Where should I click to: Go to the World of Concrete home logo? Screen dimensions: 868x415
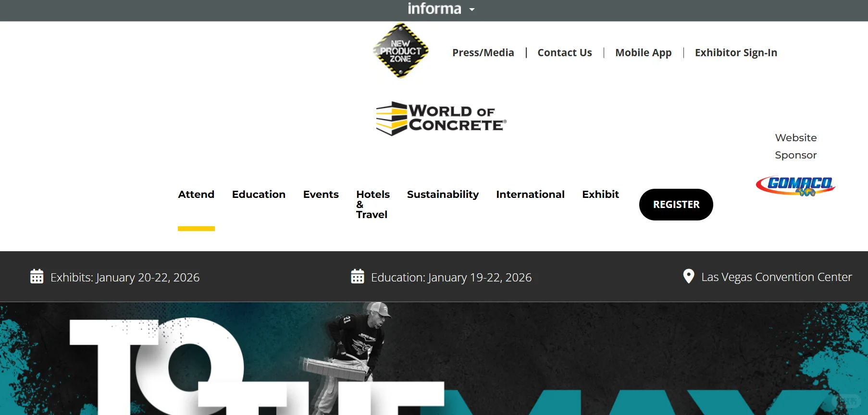coord(441,118)
